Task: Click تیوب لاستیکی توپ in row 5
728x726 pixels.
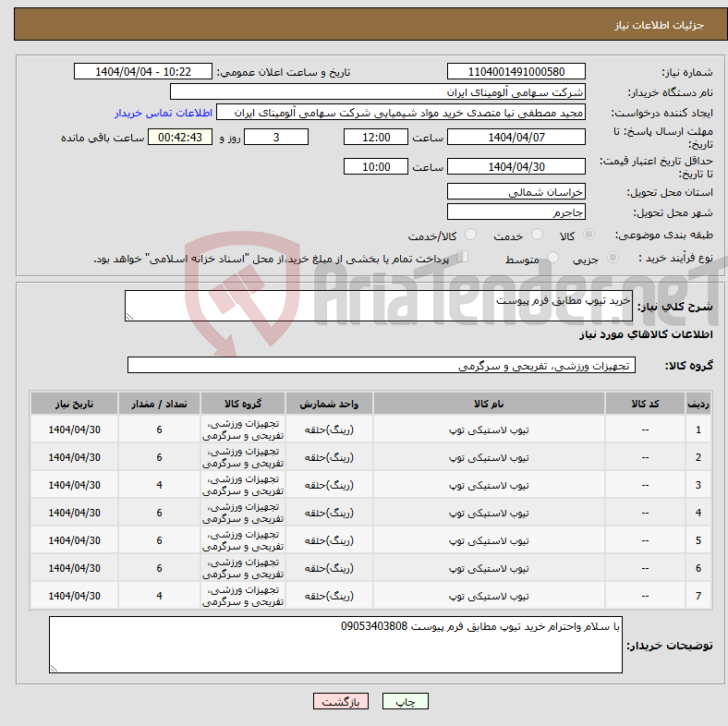Action: pyautogui.click(x=489, y=540)
